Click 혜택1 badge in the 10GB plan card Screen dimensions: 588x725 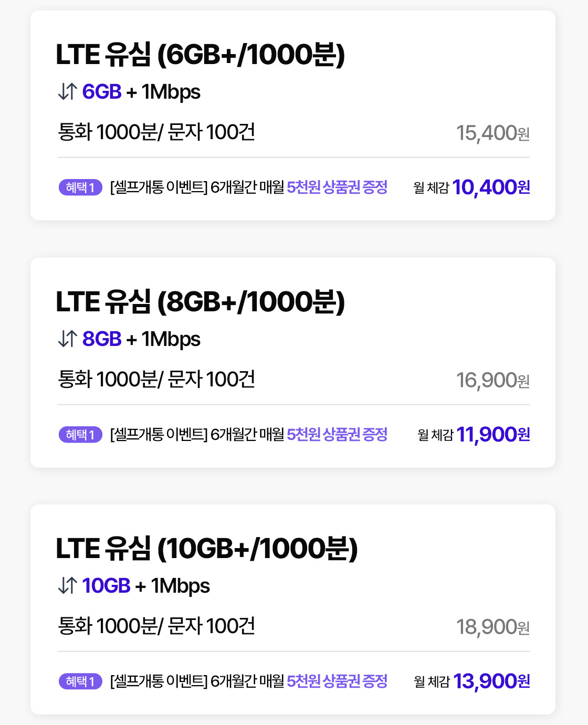[x=80, y=681]
